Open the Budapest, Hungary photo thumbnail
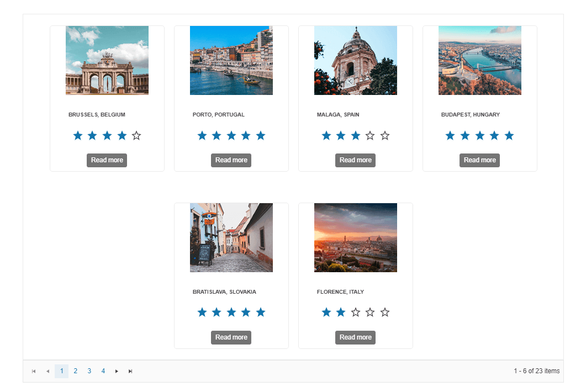Viewport: 586px width, 392px height. (479, 60)
